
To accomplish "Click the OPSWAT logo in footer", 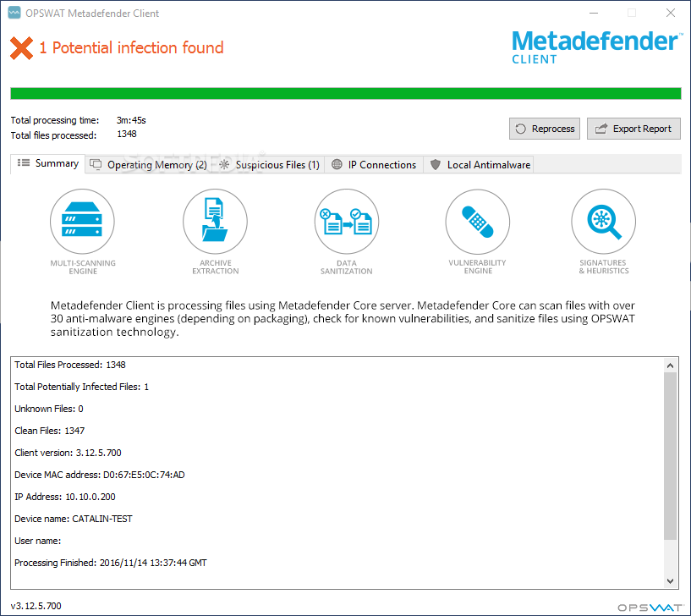I will [x=650, y=608].
